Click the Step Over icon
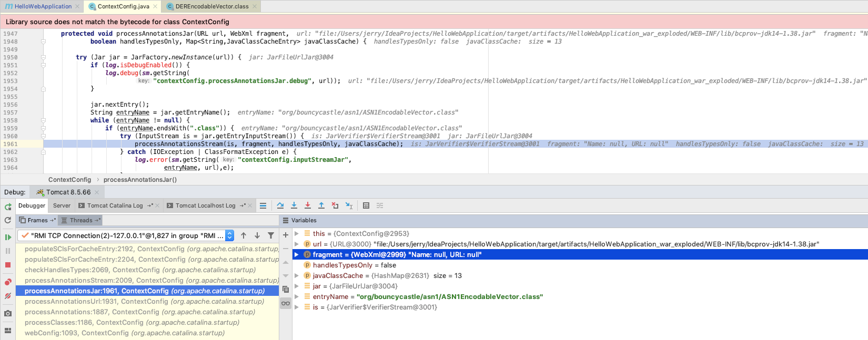 click(x=280, y=205)
